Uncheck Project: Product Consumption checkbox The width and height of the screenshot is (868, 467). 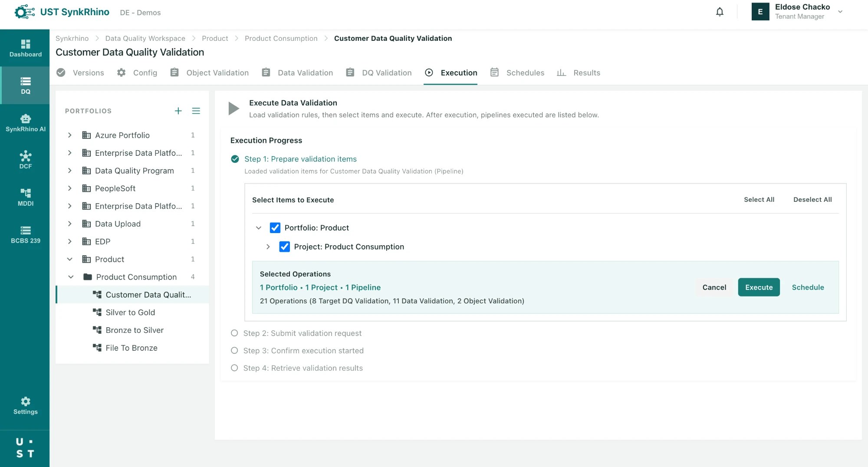pos(284,247)
